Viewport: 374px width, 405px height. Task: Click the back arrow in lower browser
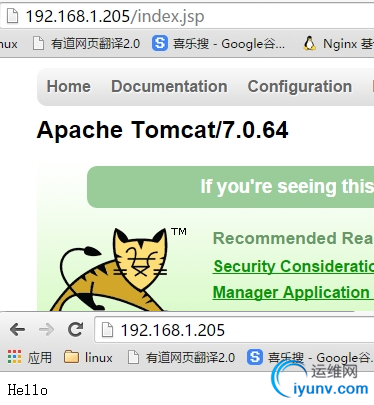coord(18,330)
